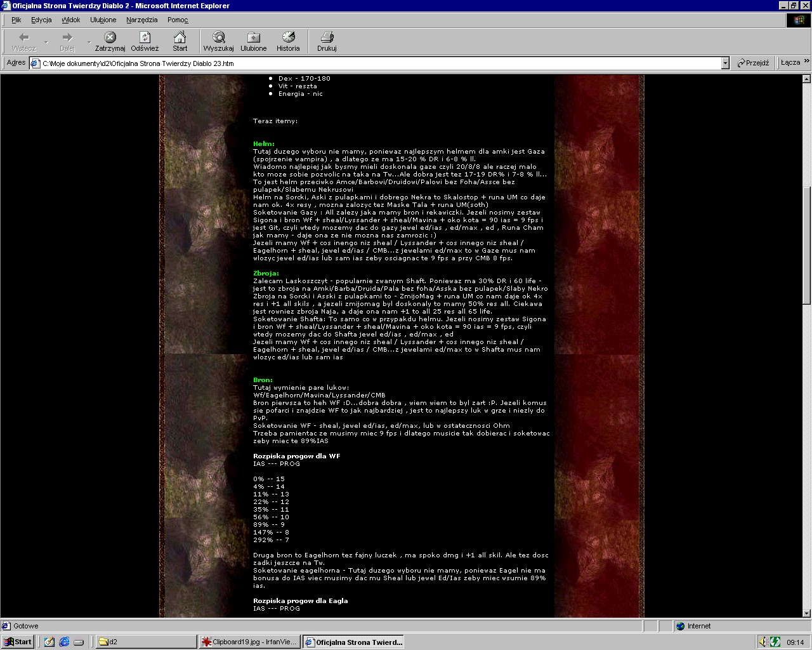This screenshot has width=812, height=650.
Task: Show the Historia history panel icon
Action: (288, 37)
